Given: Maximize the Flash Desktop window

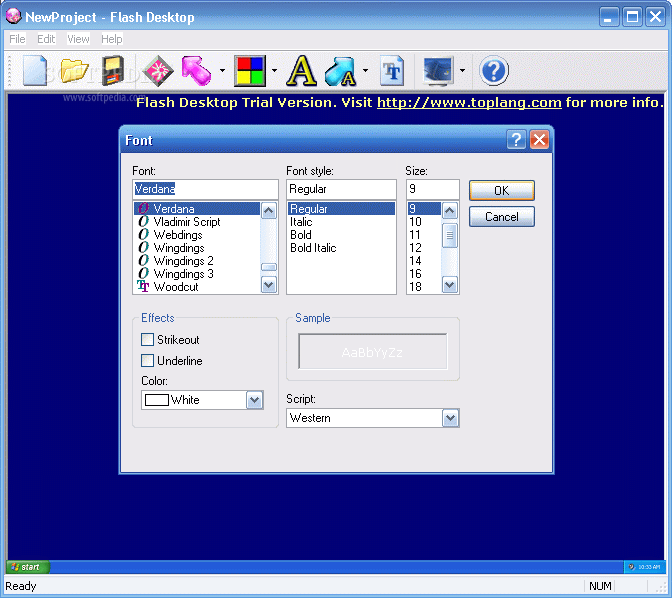Looking at the screenshot, I should [x=632, y=17].
